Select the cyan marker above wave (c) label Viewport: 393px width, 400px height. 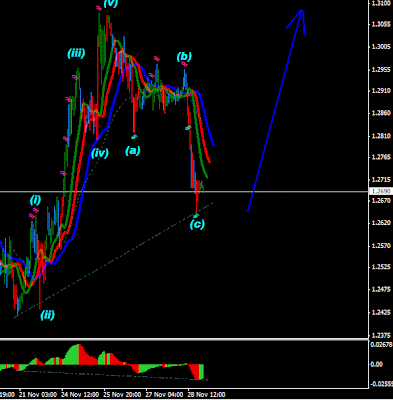196,216
